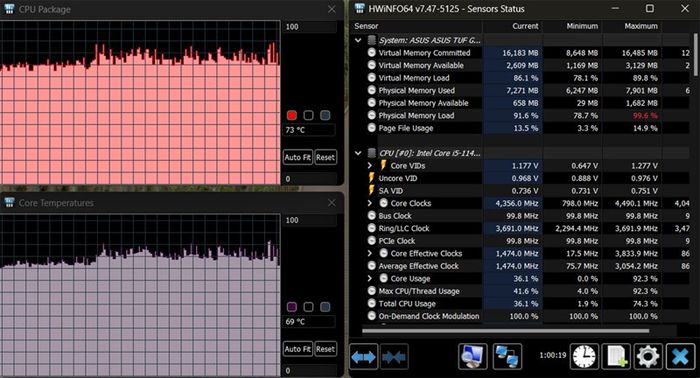Click the expand layout blue arrows icon
Image resolution: width=700 pixels, height=378 pixels.
click(x=363, y=357)
